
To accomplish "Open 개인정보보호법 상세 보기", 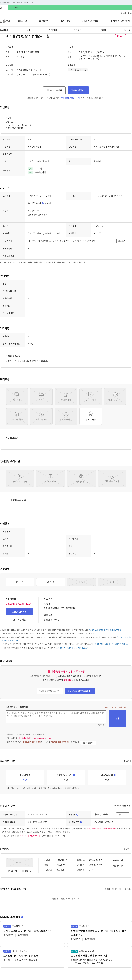I will (50, 691).
